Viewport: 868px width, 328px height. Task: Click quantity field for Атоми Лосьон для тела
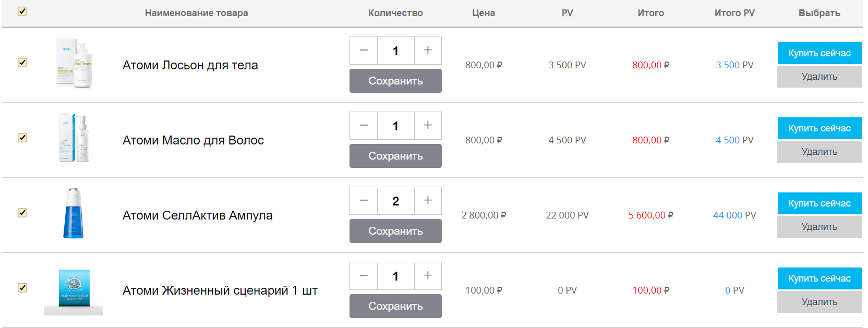coord(395,51)
